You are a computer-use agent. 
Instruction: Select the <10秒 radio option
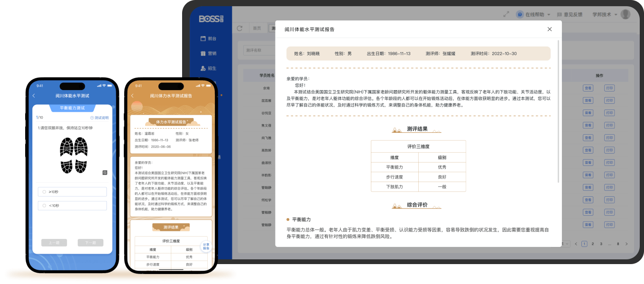44,206
